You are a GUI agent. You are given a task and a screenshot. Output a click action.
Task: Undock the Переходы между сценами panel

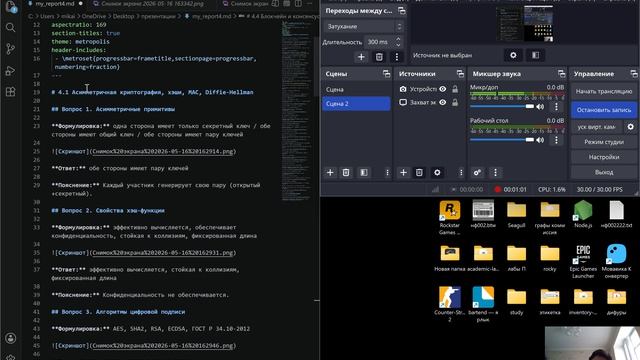[402, 11]
